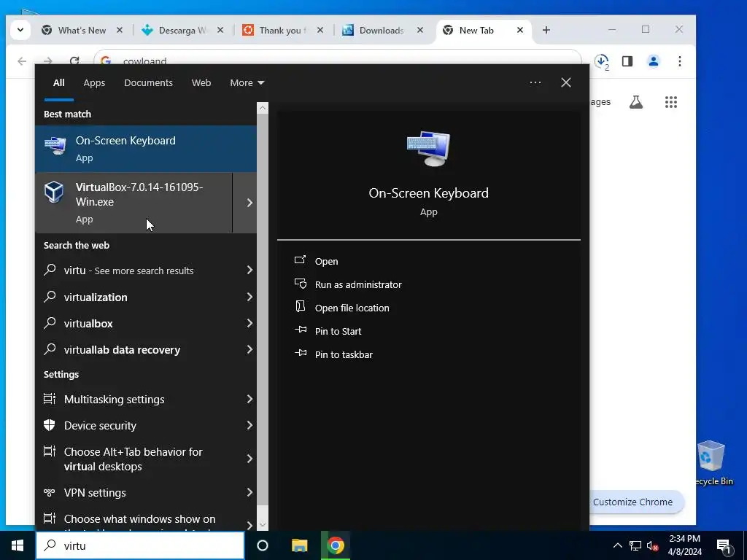Viewport: 747px width, 560px height.
Task: Open Chrome profile avatar
Action: click(x=653, y=61)
